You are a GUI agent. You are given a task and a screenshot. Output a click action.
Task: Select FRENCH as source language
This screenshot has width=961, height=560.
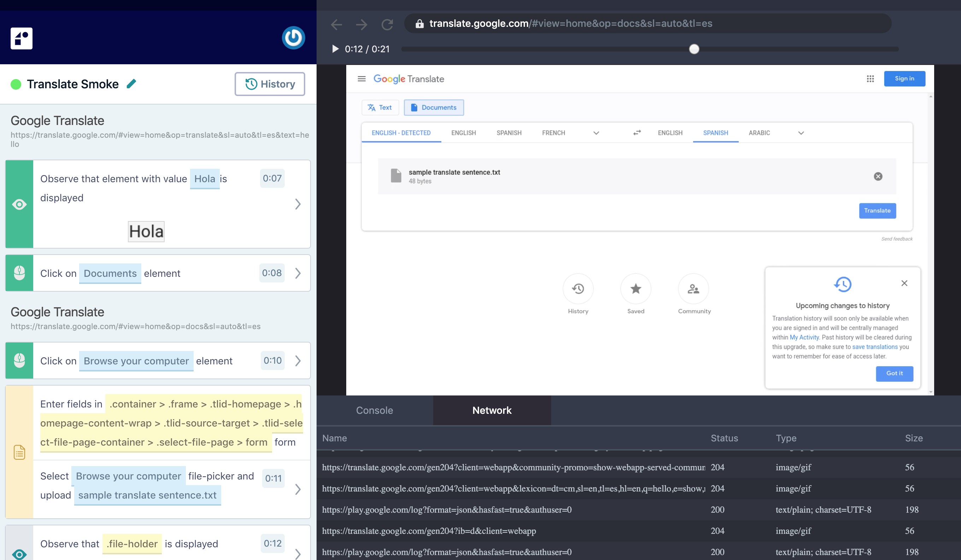click(554, 133)
